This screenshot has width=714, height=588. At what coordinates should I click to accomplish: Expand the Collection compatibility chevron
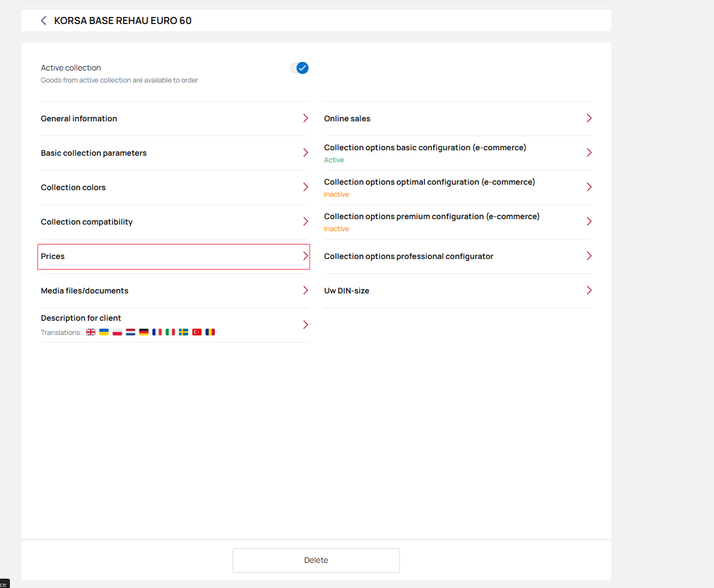tap(305, 222)
